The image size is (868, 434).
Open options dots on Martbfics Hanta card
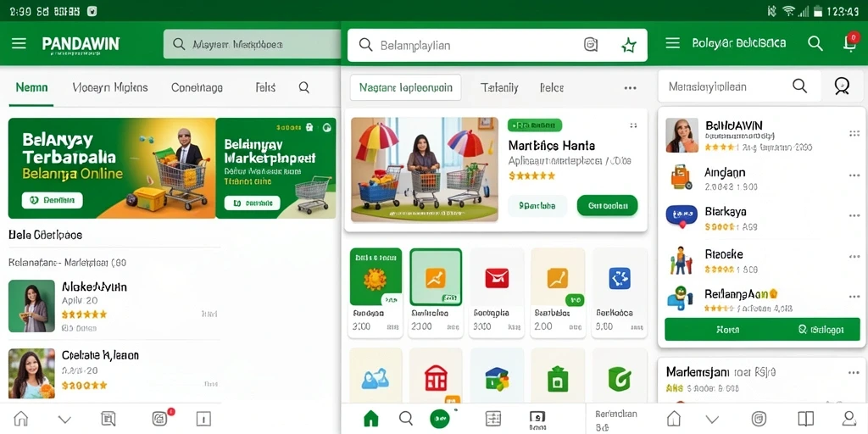(633, 125)
